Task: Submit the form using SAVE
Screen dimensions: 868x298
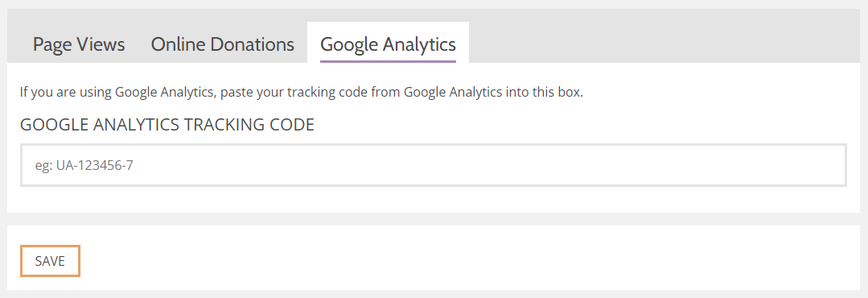Action: 51,261
